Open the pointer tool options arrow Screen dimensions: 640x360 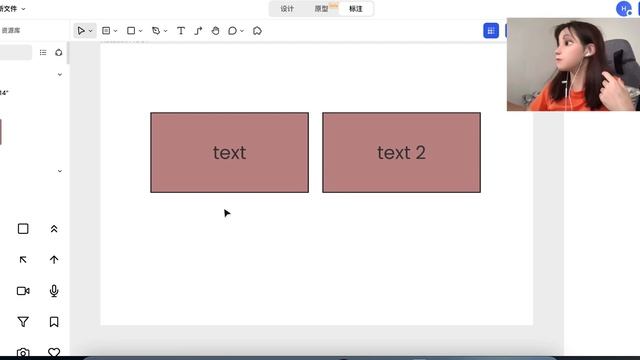91,31
